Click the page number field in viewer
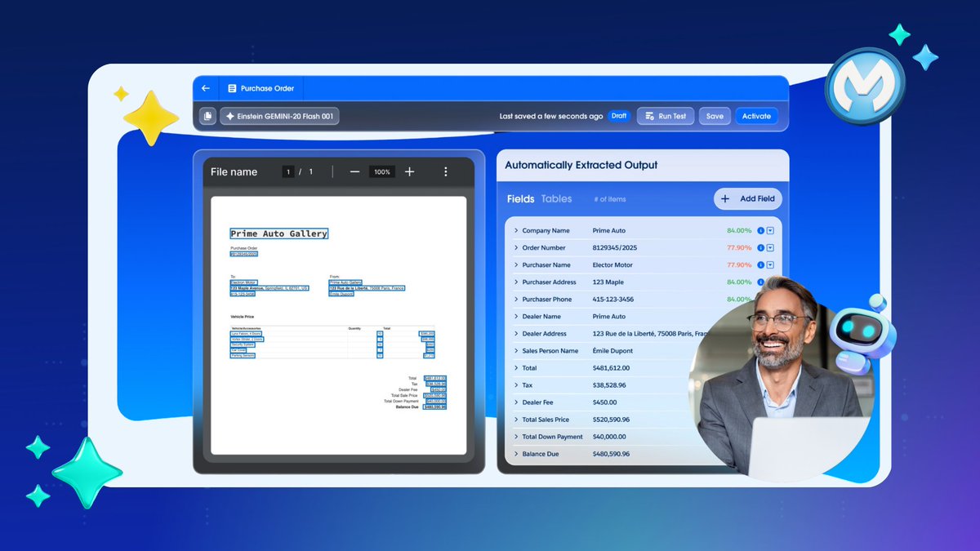Viewport: 980px width, 551px height. click(x=288, y=171)
